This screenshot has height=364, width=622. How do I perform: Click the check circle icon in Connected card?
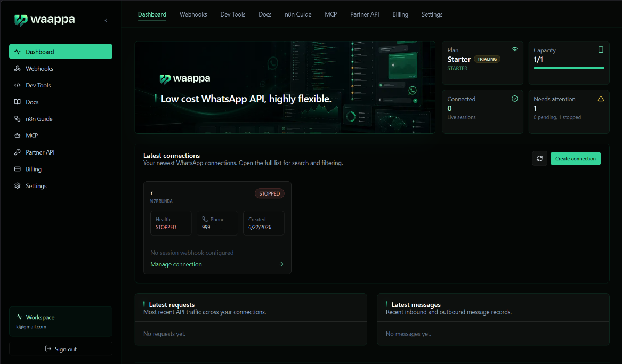(x=514, y=99)
